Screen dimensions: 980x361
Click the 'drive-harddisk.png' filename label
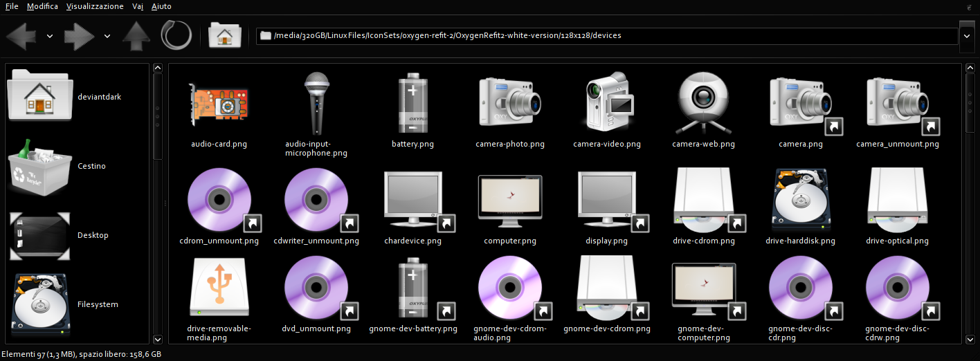[800, 241]
